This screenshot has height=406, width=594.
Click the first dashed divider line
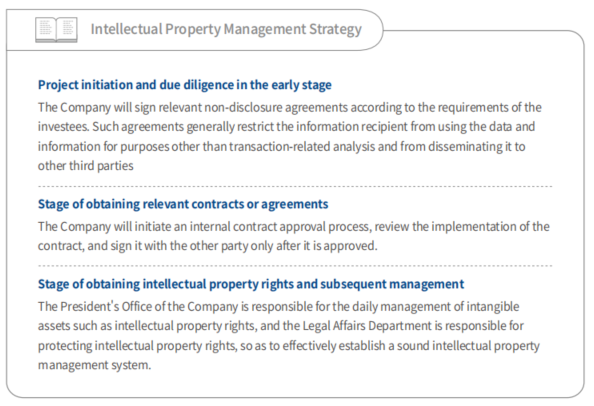pyautogui.click(x=295, y=187)
